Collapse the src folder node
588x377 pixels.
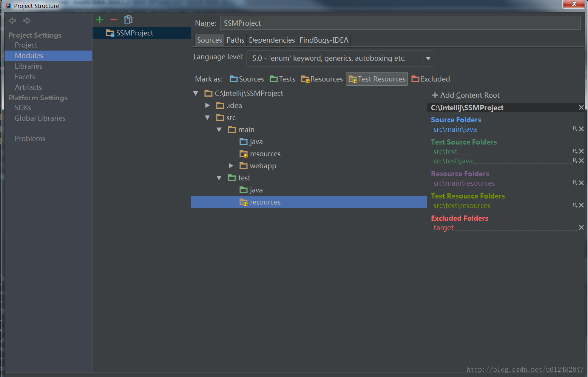[x=207, y=117]
